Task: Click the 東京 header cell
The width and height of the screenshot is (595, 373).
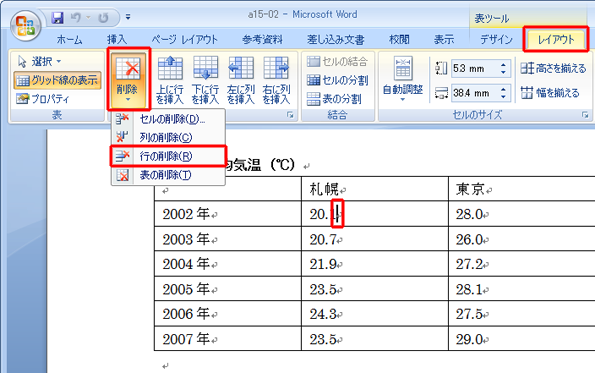Action: [521, 189]
